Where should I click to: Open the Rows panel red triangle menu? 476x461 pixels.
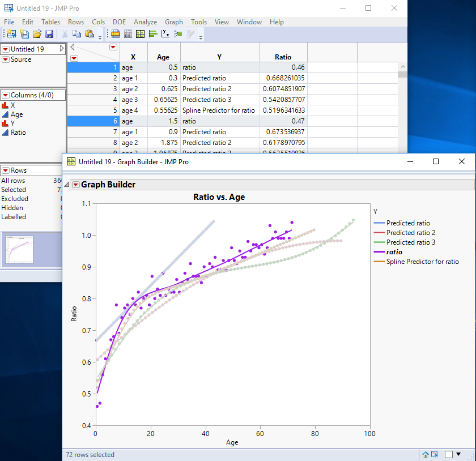[x=5, y=170]
